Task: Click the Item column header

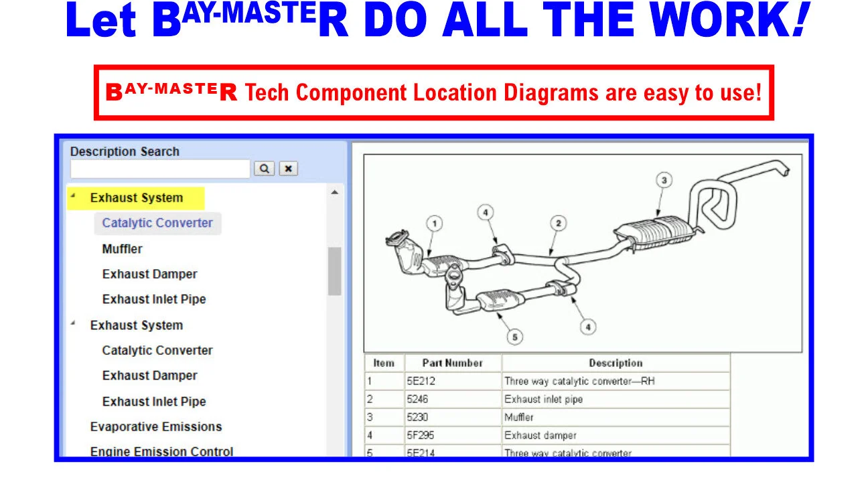Action: pyautogui.click(x=384, y=364)
